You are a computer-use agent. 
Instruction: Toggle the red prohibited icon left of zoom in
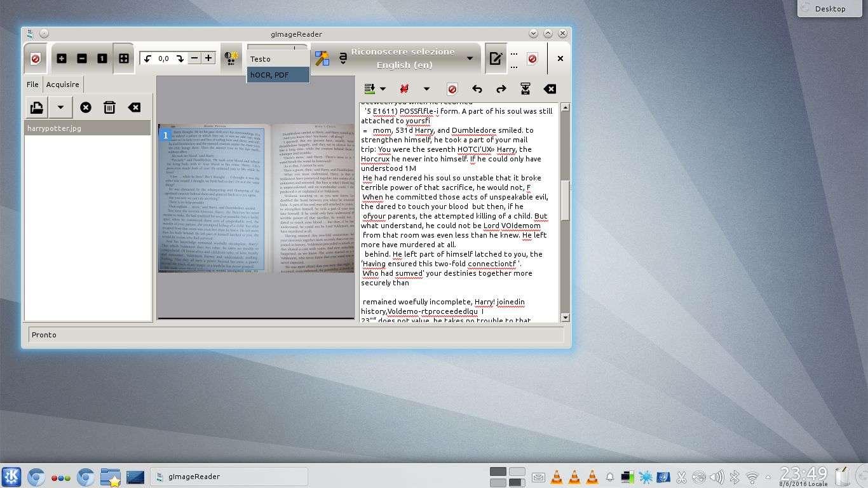click(x=36, y=58)
